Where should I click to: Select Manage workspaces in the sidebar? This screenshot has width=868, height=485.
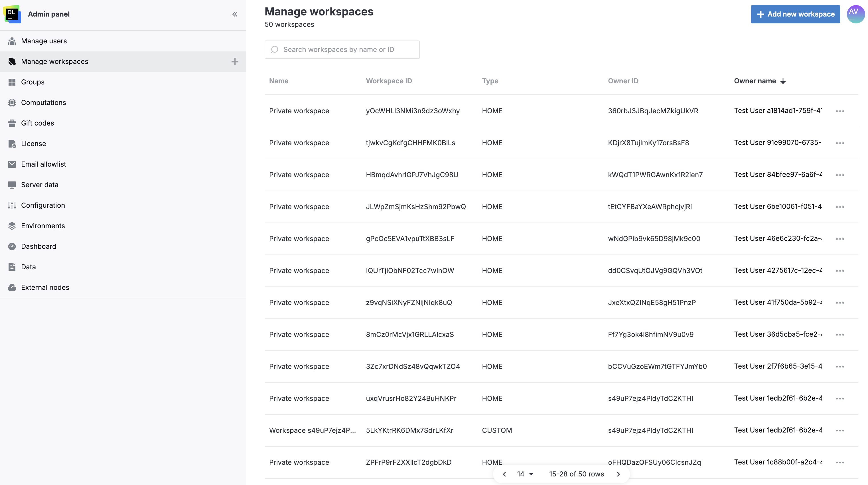click(54, 62)
